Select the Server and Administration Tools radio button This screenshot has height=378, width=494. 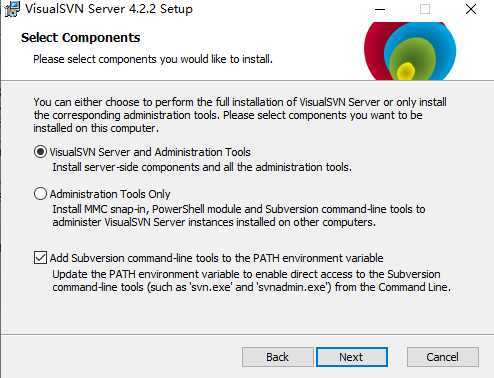coord(40,152)
